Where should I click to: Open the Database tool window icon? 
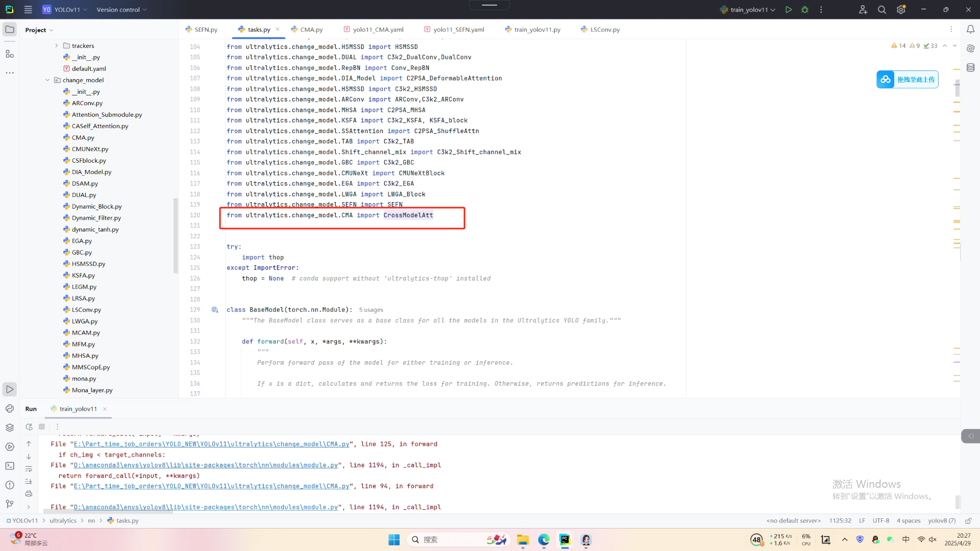pyautogui.click(x=970, y=67)
